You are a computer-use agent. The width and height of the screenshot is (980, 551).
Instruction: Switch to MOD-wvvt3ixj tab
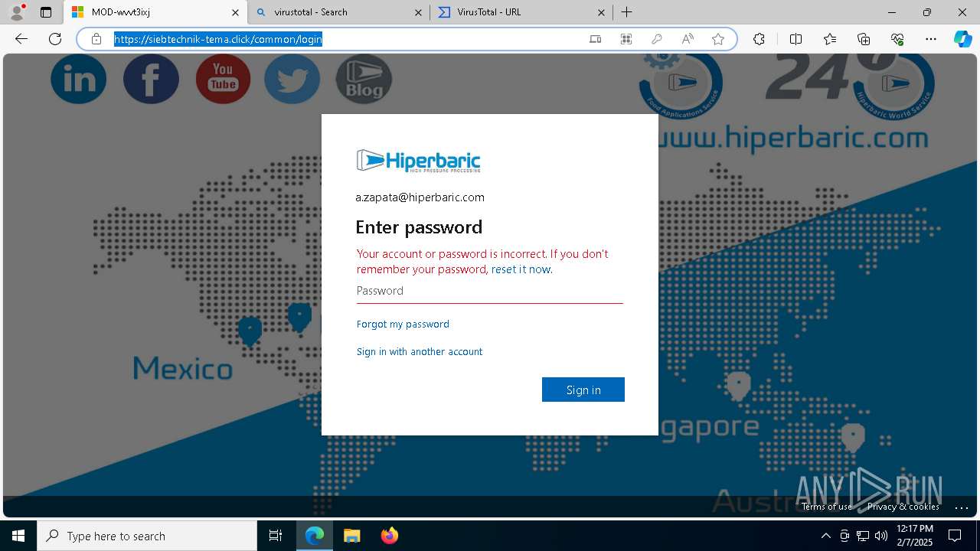point(153,12)
